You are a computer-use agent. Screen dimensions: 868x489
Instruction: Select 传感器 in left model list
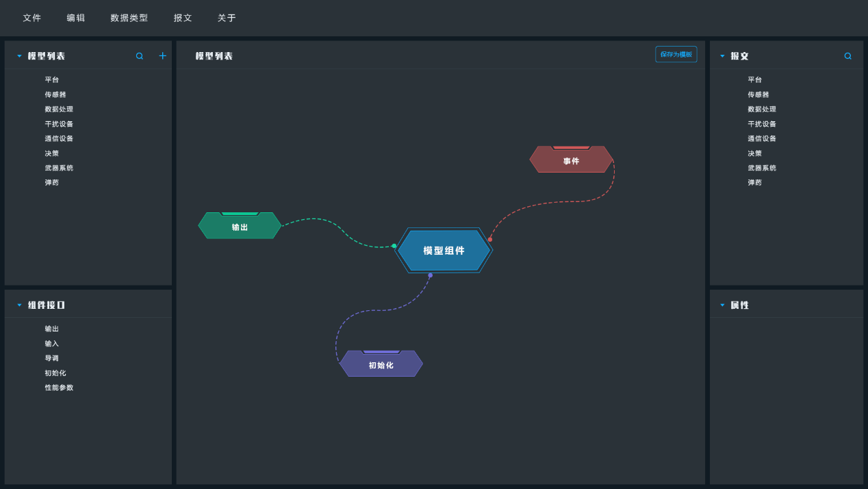55,95
